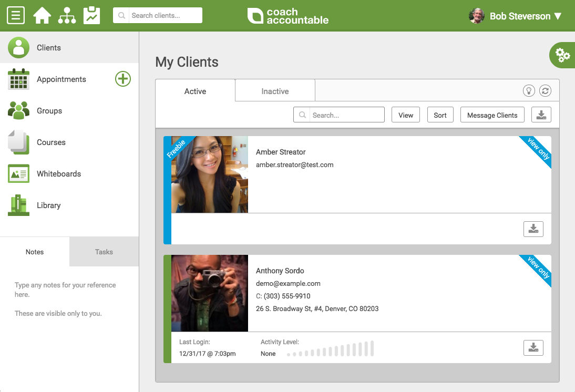Click address 26 S. Broadway St, Denver
575x392 pixels.
317,309
